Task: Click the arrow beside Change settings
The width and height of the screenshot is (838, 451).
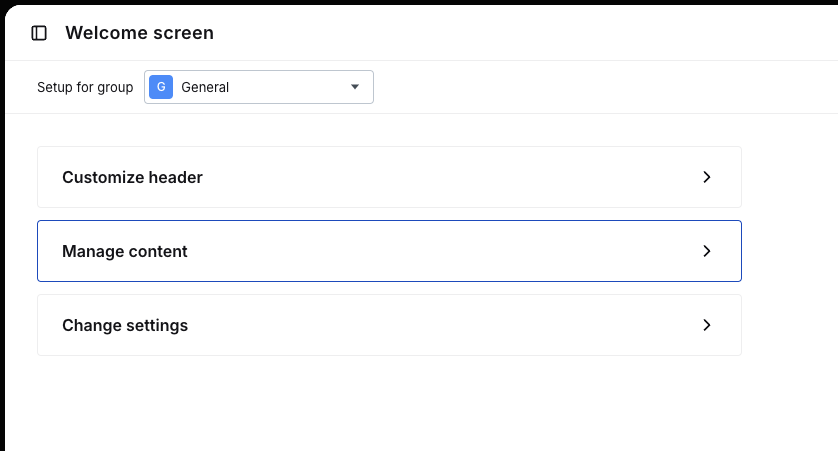Action: 706,325
